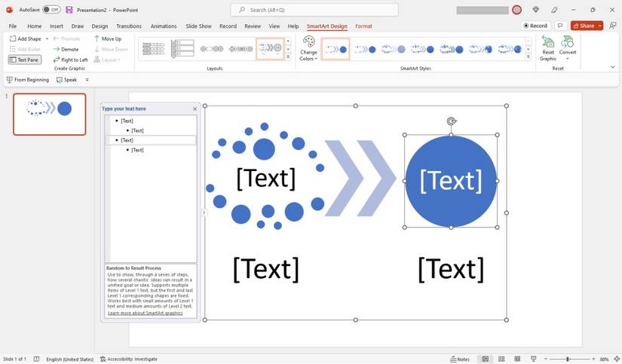The width and height of the screenshot is (622, 364).
Task: Select the Format tab
Action: (363, 26)
